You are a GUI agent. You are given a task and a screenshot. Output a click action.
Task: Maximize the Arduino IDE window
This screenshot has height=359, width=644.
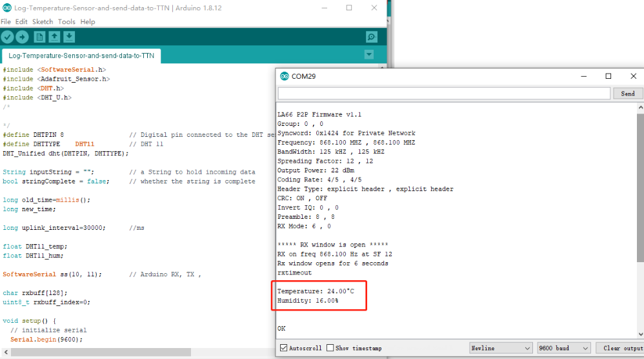click(x=349, y=8)
